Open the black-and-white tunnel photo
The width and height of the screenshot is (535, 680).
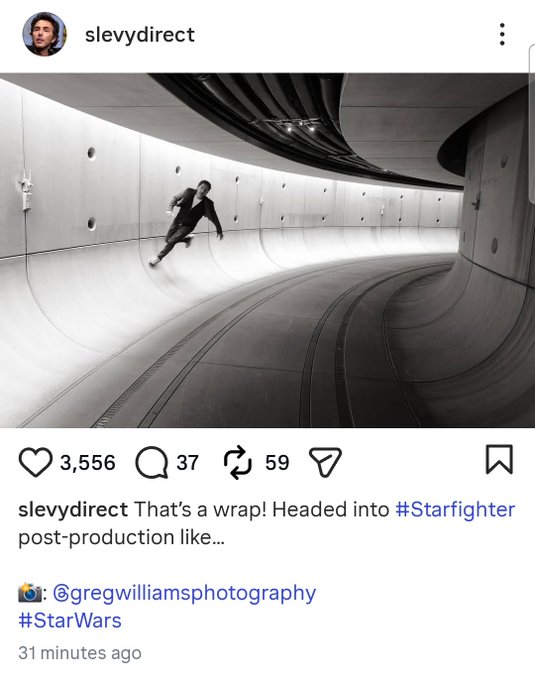click(268, 250)
